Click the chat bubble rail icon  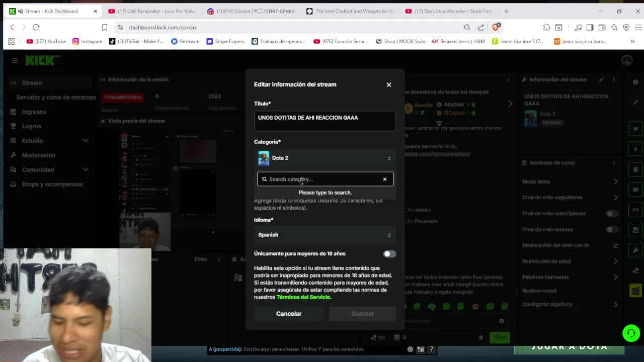(635, 190)
